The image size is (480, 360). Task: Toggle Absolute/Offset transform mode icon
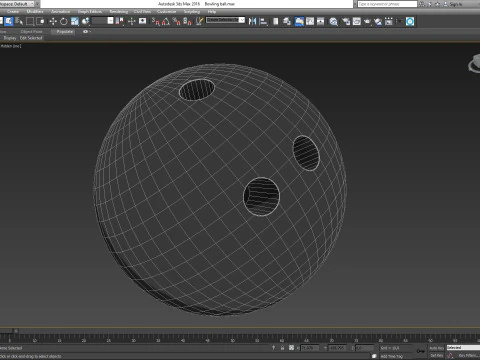[291, 348]
